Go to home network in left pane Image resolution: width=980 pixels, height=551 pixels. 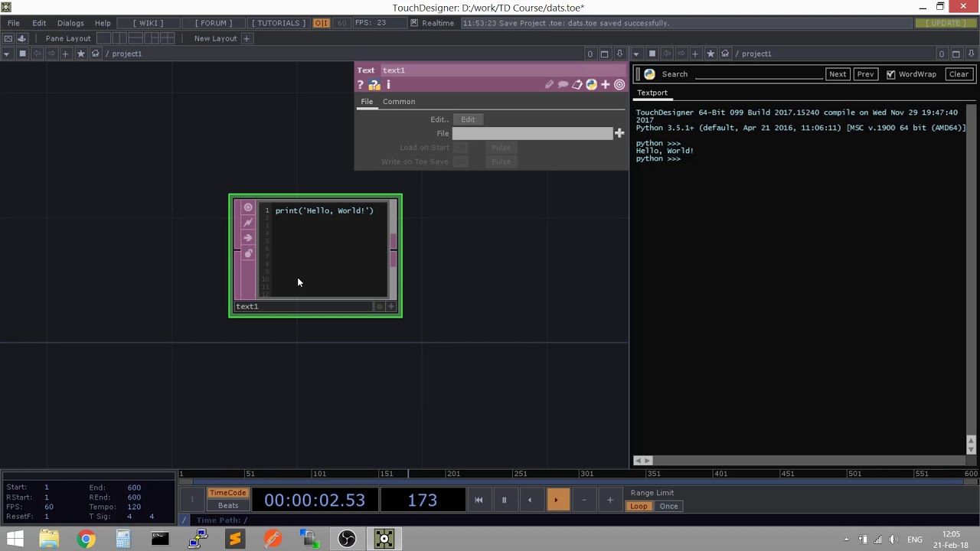[x=95, y=54]
